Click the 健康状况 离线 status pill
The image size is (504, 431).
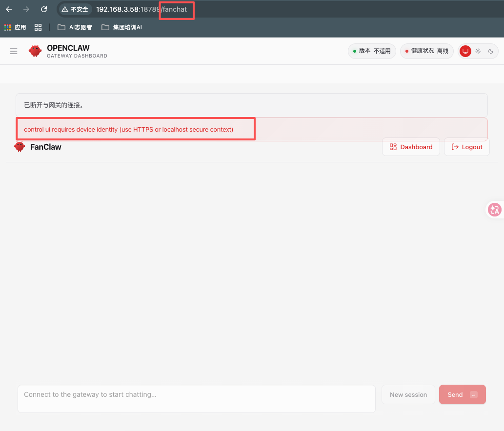tap(427, 51)
